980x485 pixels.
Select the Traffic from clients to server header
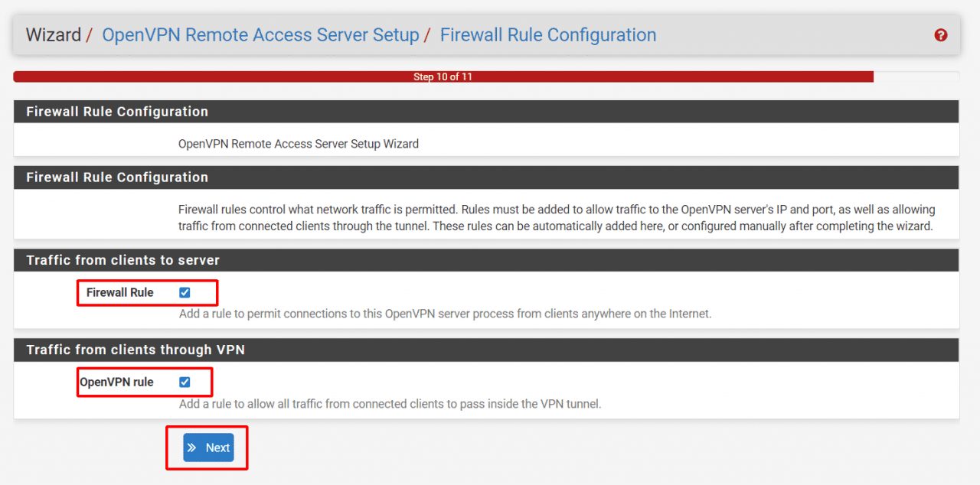point(122,260)
